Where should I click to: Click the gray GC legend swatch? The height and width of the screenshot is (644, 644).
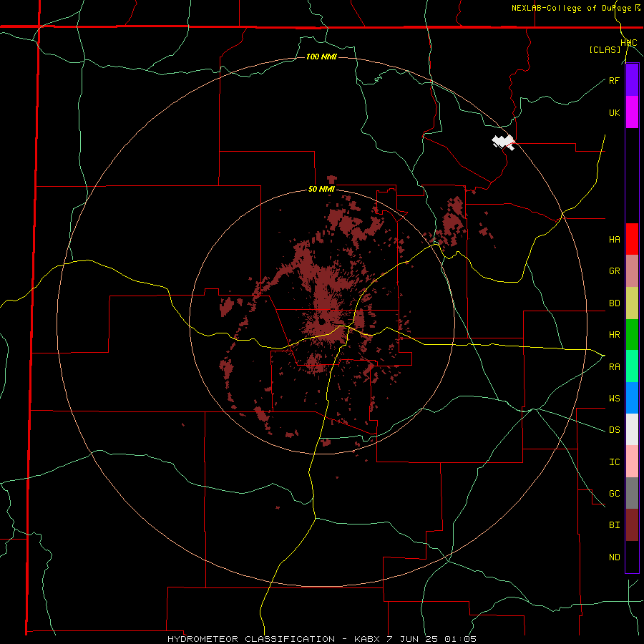(x=632, y=493)
